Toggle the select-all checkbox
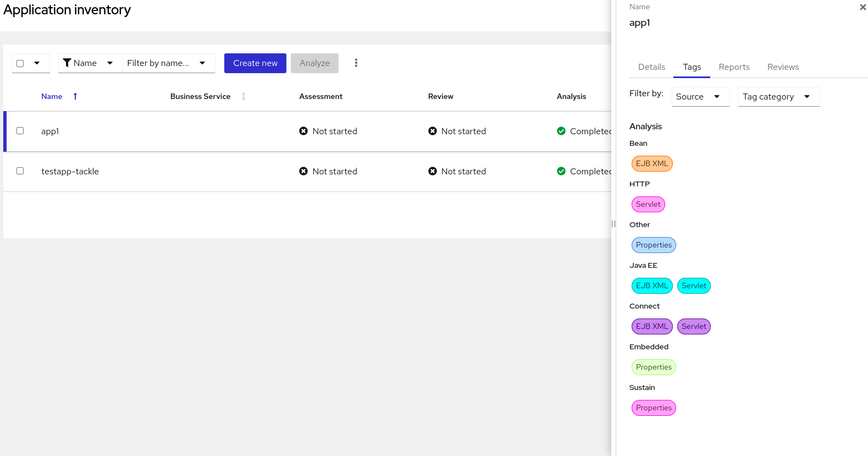Image resolution: width=868 pixels, height=456 pixels. pos(20,63)
